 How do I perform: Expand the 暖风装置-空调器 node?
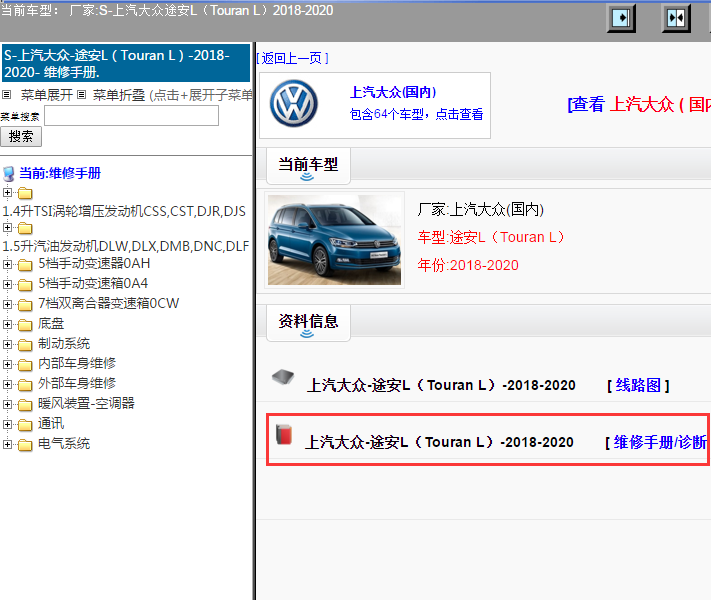tap(7, 404)
